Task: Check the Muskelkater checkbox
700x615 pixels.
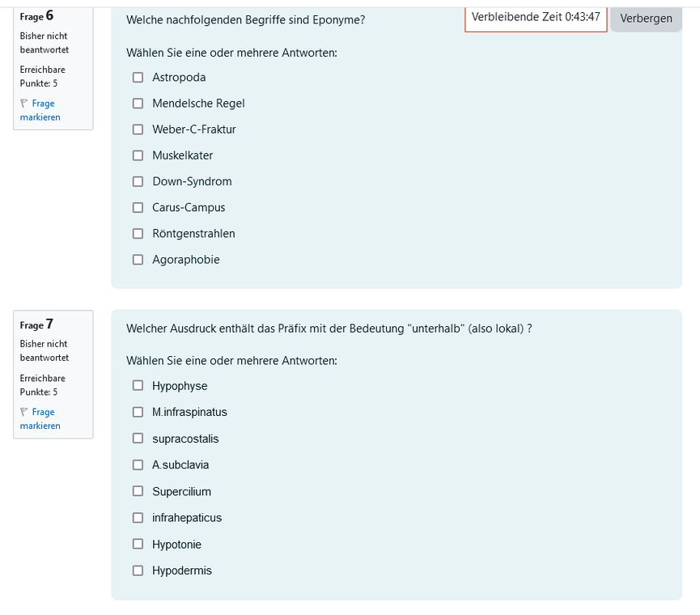Action: tap(138, 155)
